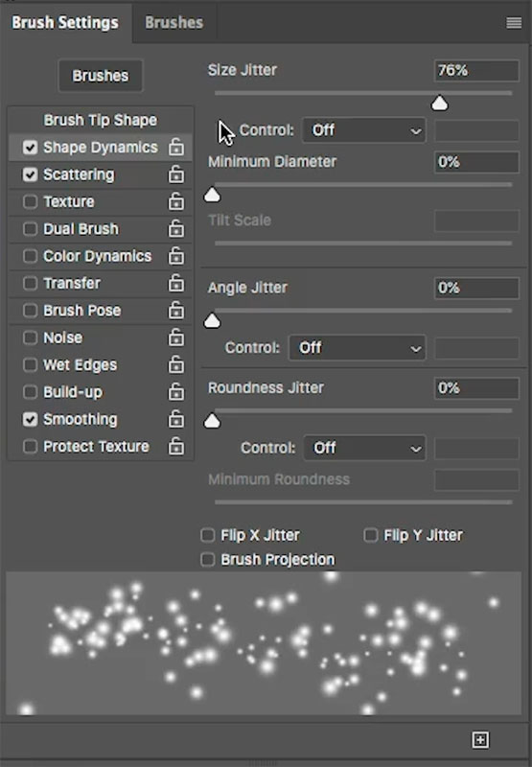The width and height of the screenshot is (532, 767).
Task: Enable Flip X Jitter checkbox
Action: 208,535
